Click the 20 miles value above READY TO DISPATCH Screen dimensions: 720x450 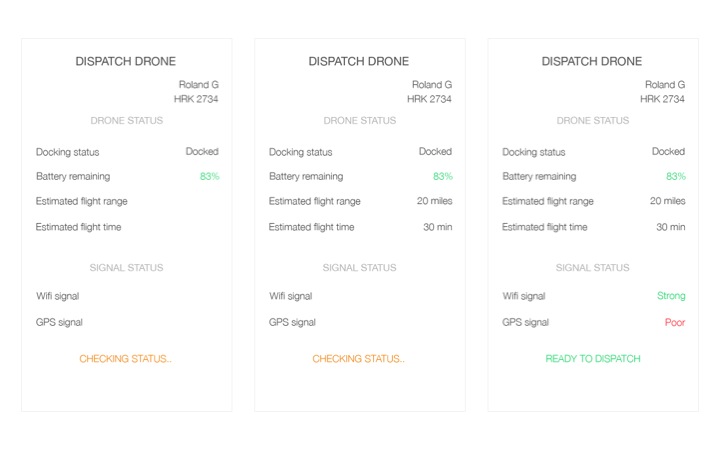667,201
